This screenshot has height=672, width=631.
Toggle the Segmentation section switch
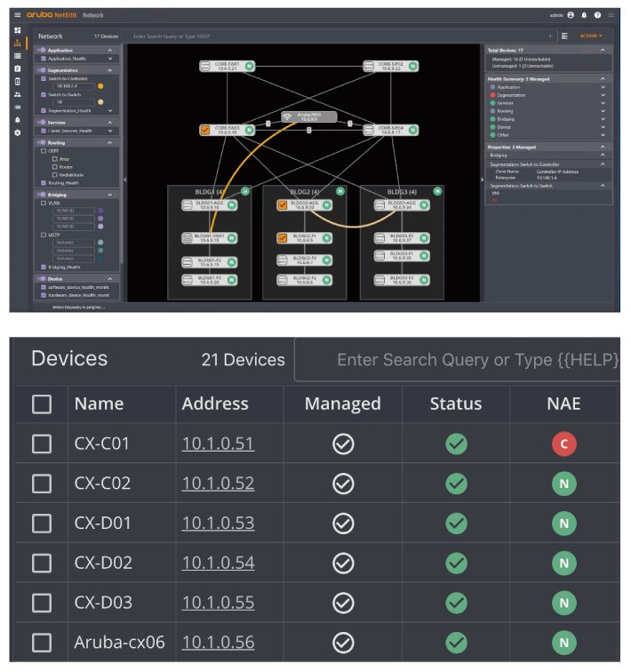[x=41, y=70]
